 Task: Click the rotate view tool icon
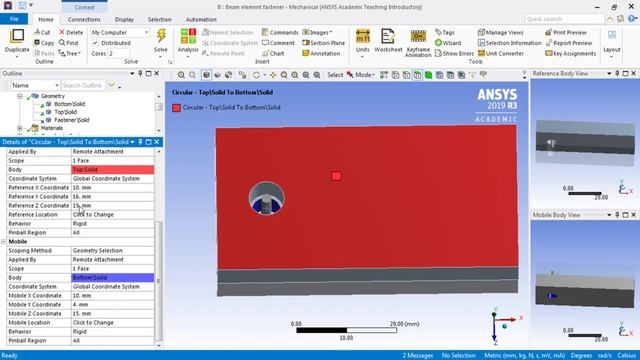(x=256, y=75)
